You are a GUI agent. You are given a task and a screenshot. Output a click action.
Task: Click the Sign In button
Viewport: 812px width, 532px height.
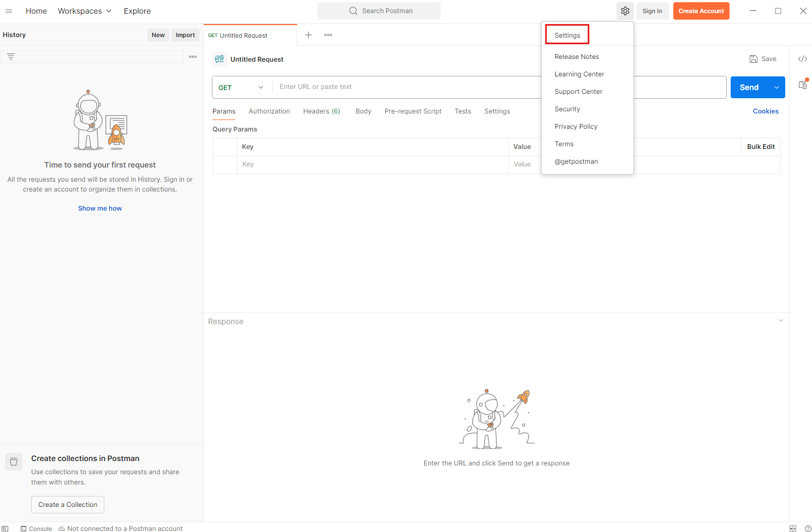tap(652, 11)
